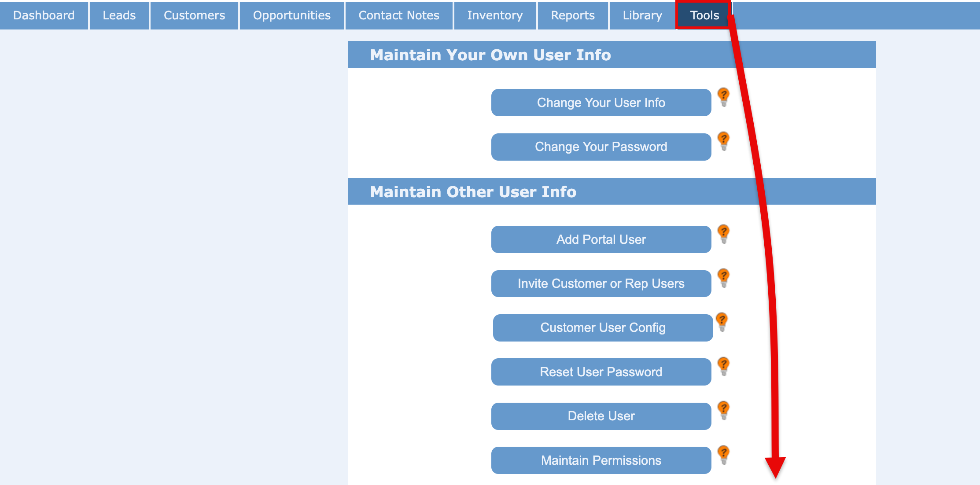Open the Dashboard tab
This screenshot has height=485, width=980.
(44, 15)
